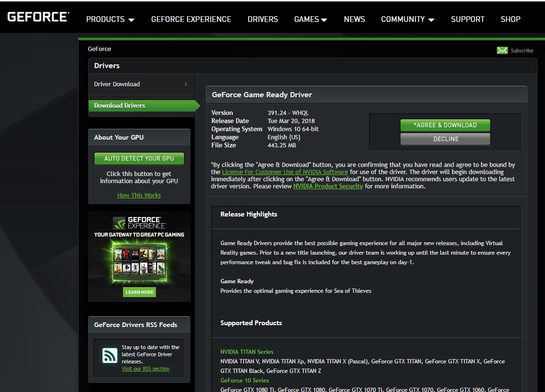
Task: Click the file size 443.25 MB
Action: (282, 145)
